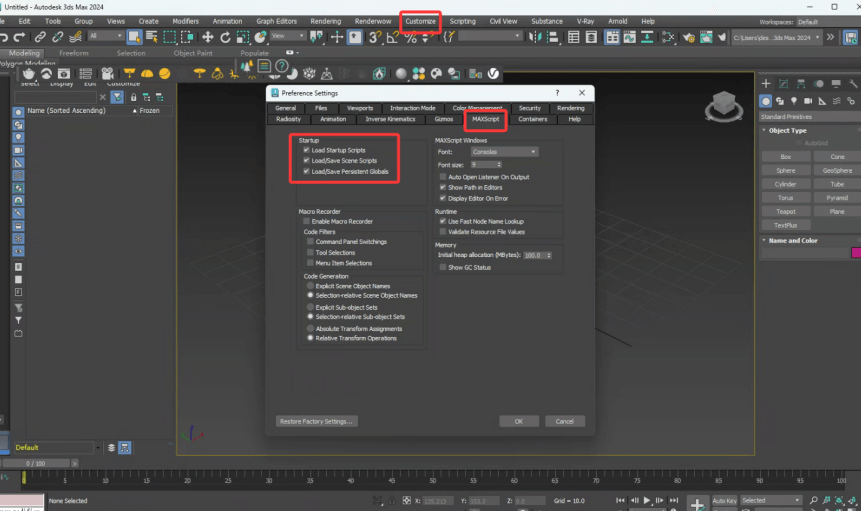Image resolution: width=861 pixels, height=511 pixels.
Task: Adjust Initial heap allocation spinner
Action: pyautogui.click(x=549, y=255)
